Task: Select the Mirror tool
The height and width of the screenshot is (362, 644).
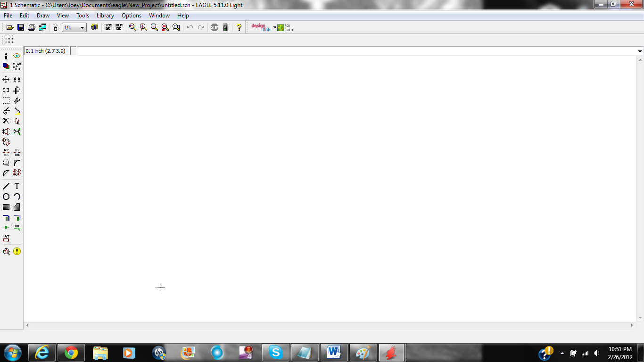Action: pyautogui.click(x=6, y=90)
